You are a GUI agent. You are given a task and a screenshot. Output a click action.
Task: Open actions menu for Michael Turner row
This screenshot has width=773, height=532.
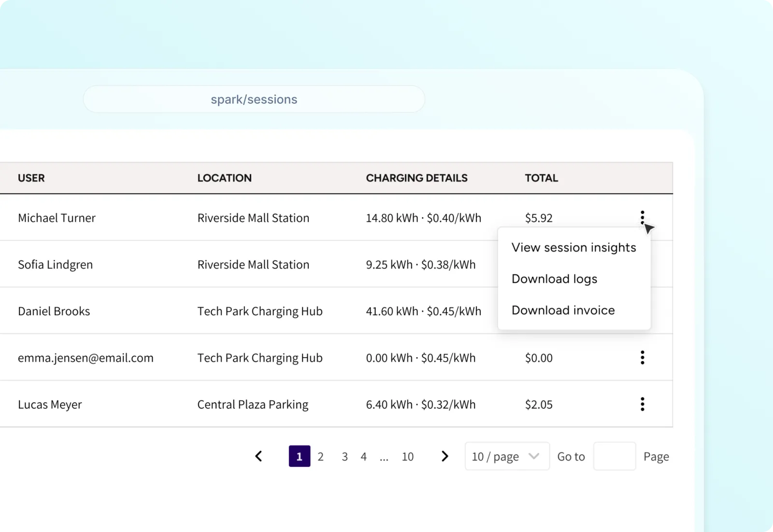(x=642, y=217)
